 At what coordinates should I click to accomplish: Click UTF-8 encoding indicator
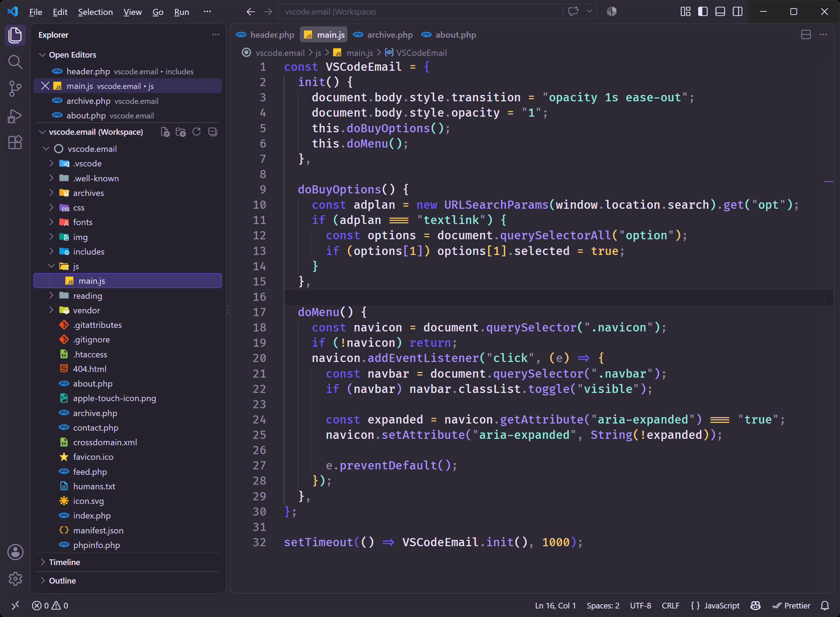[640, 605]
